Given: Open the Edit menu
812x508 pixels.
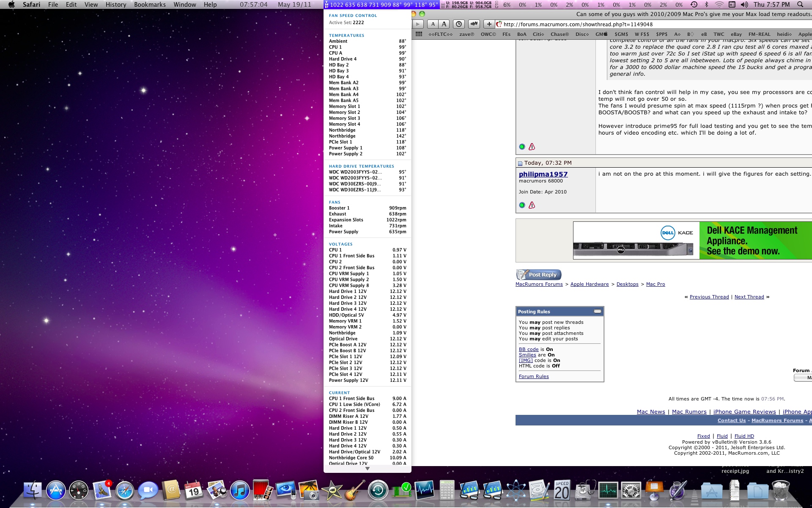Looking at the screenshot, I should click(71, 5).
